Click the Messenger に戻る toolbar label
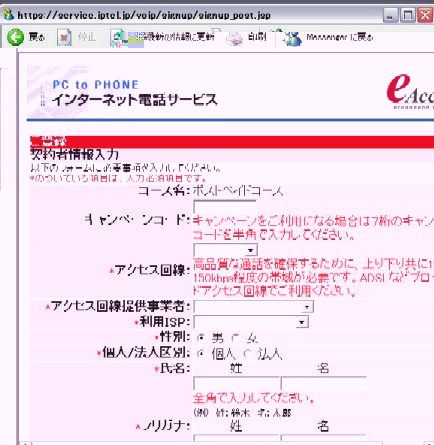434x445 pixels. pyautogui.click(x=339, y=37)
